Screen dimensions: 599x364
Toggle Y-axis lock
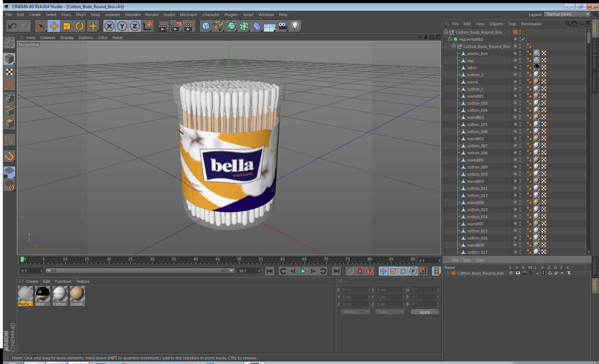122,26
